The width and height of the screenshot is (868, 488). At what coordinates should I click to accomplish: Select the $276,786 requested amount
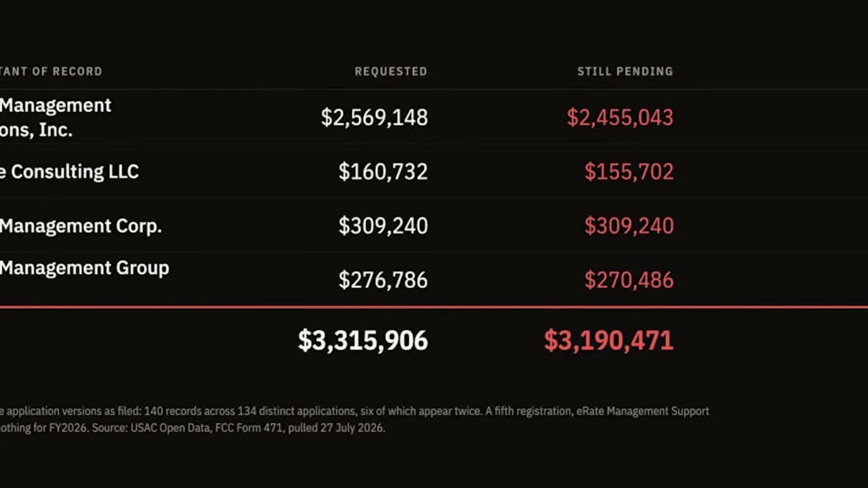pyautogui.click(x=383, y=280)
